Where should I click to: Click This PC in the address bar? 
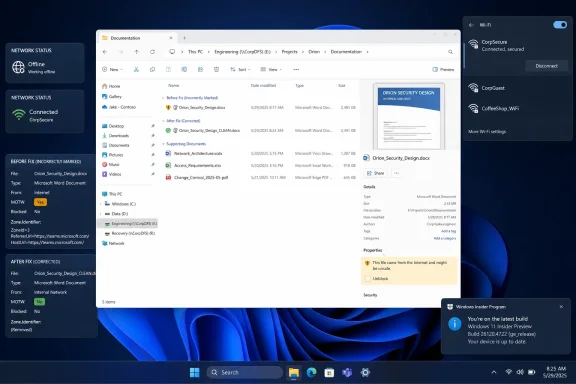pos(195,52)
